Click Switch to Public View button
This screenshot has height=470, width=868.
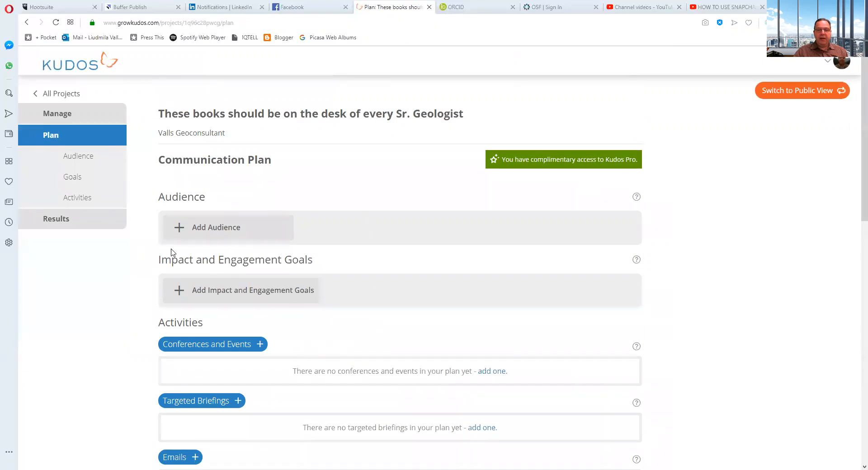(802, 90)
